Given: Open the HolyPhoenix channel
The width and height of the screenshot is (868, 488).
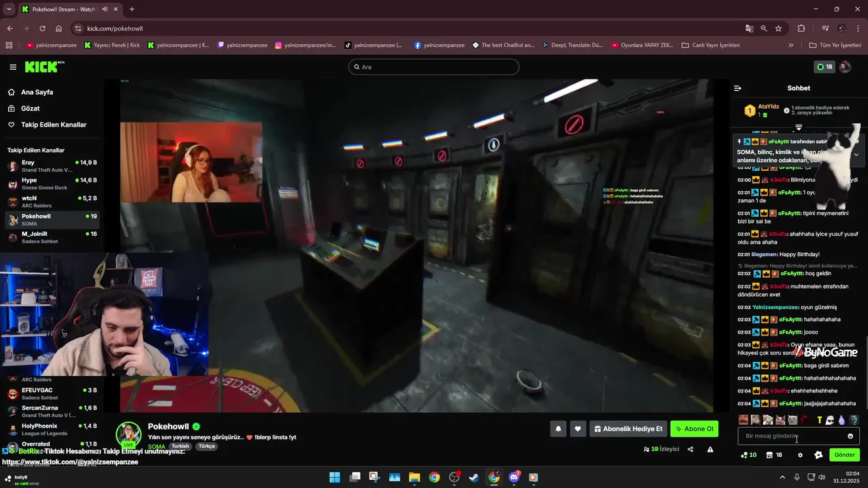Looking at the screenshot, I should click(52, 429).
